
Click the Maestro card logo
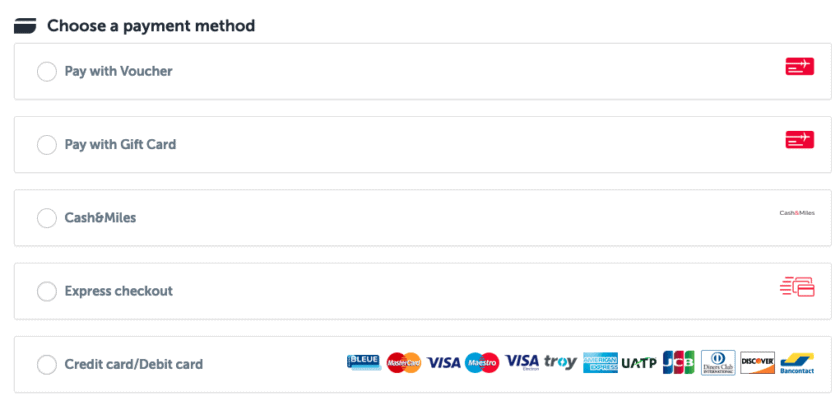click(x=482, y=362)
